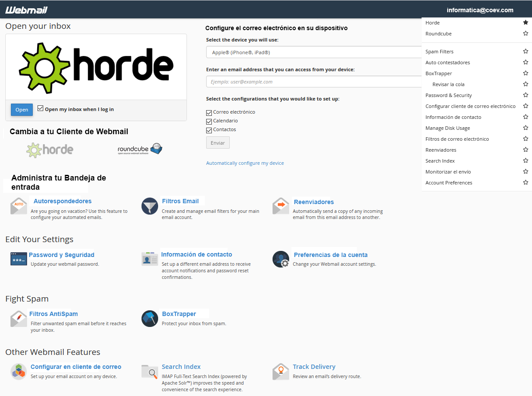
Task: Click the Filtros Email funnel icon
Action: tap(150, 206)
